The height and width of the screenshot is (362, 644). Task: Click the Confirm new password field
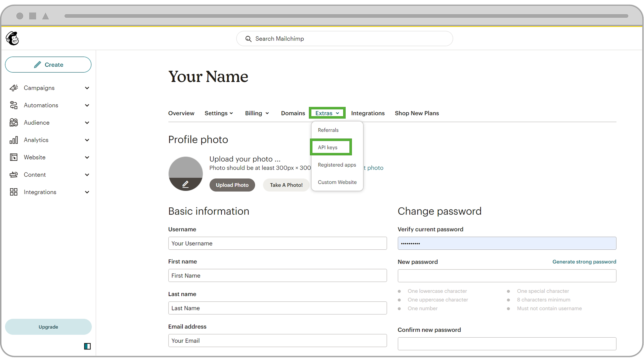[x=507, y=344]
